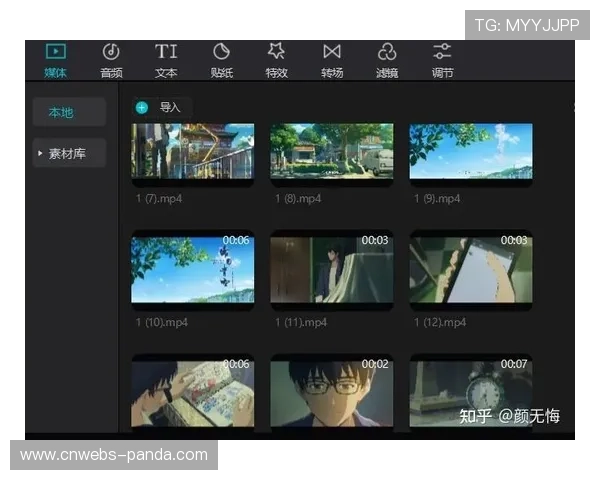This screenshot has width=600, height=480.
Task: Open the 调节 (Adjust) sliders icon
Action: 442,51
